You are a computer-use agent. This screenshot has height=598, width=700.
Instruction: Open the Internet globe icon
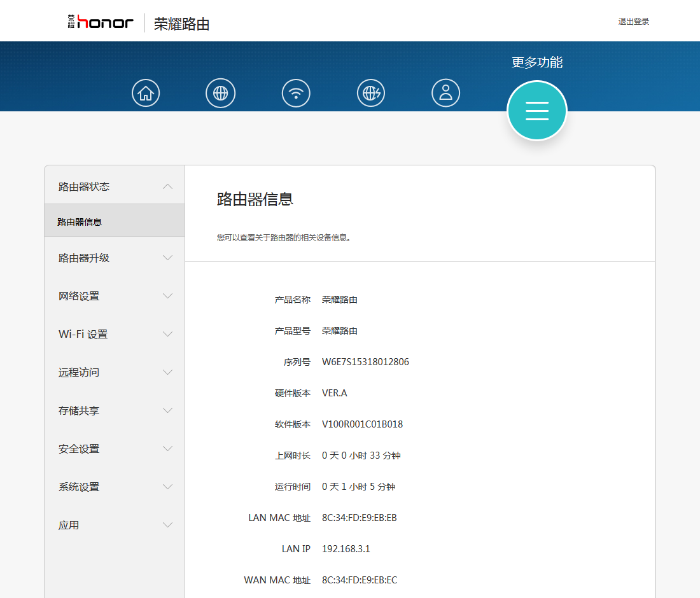click(x=221, y=94)
